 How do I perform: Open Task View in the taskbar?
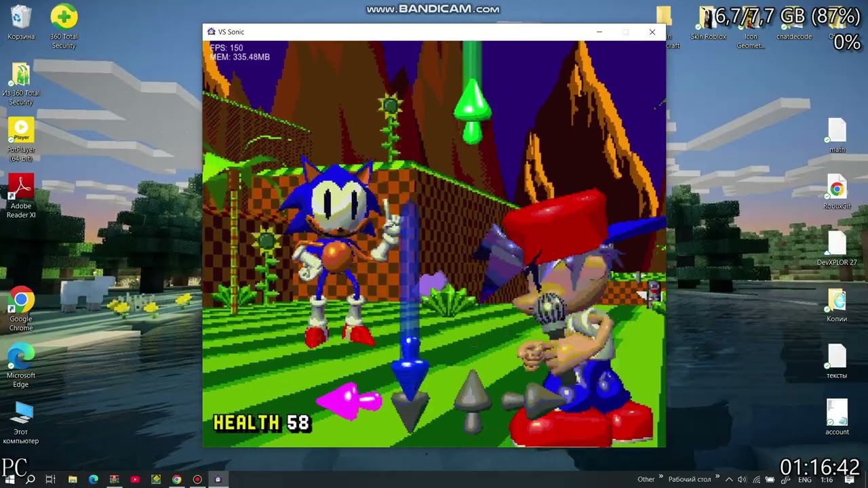pyautogui.click(x=50, y=479)
